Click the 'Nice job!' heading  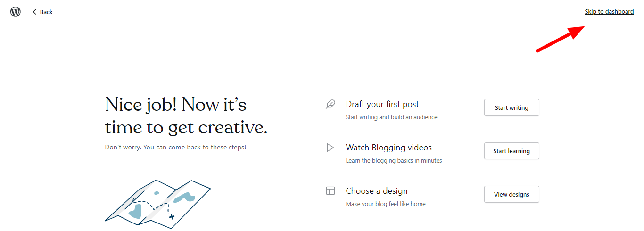pyautogui.click(x=186, y=116)
